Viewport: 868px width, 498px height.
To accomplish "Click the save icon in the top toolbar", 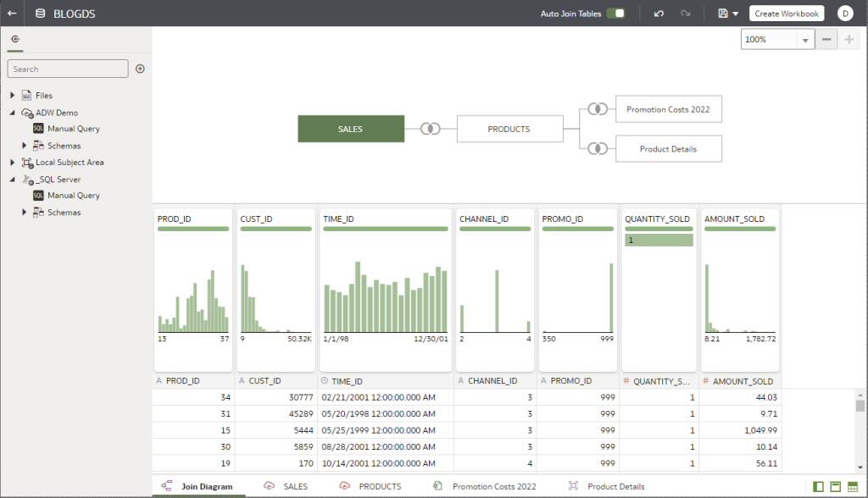I will (721, 13).
